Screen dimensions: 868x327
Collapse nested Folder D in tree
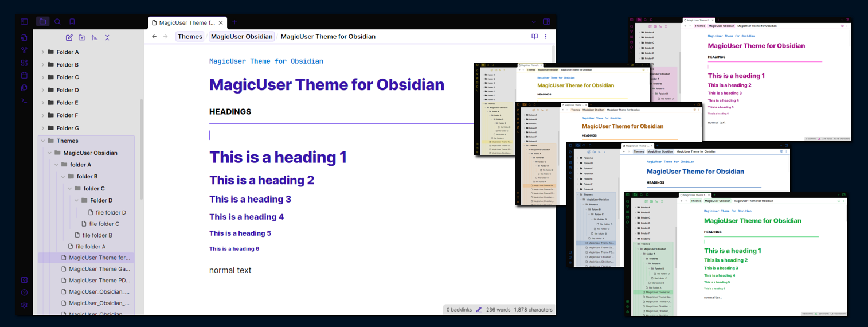pos(76,200)
